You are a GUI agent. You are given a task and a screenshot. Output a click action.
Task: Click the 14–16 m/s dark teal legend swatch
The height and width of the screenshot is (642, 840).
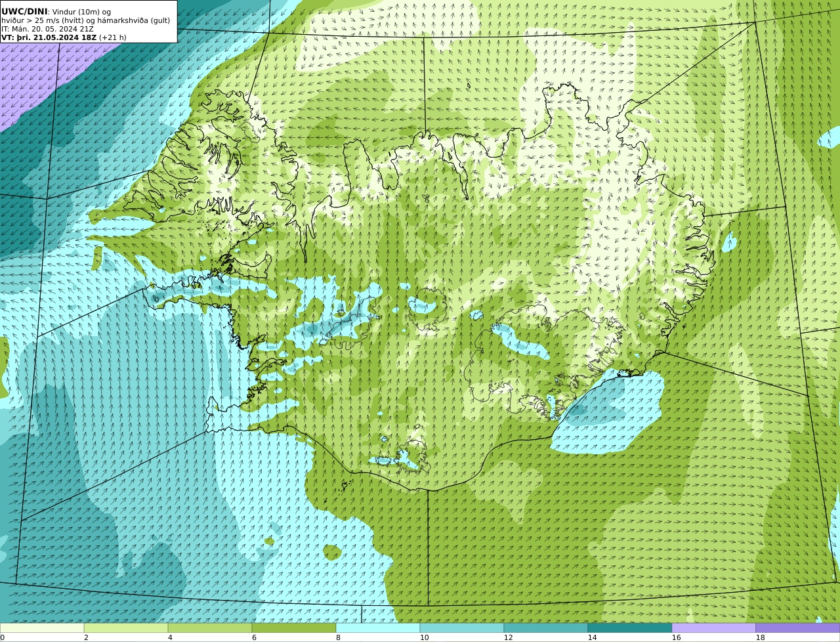click(x=630, y=628)
